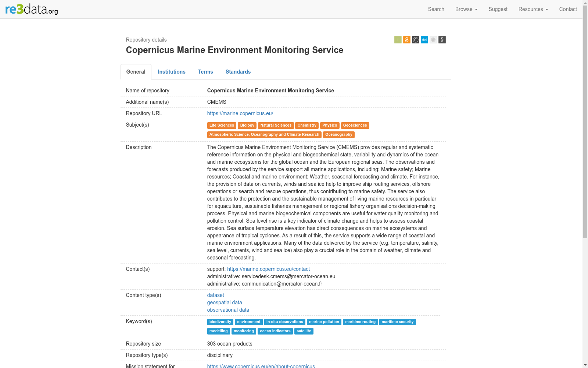Select the General tab
The image size is (588, 368).
(x=136, y=72)
